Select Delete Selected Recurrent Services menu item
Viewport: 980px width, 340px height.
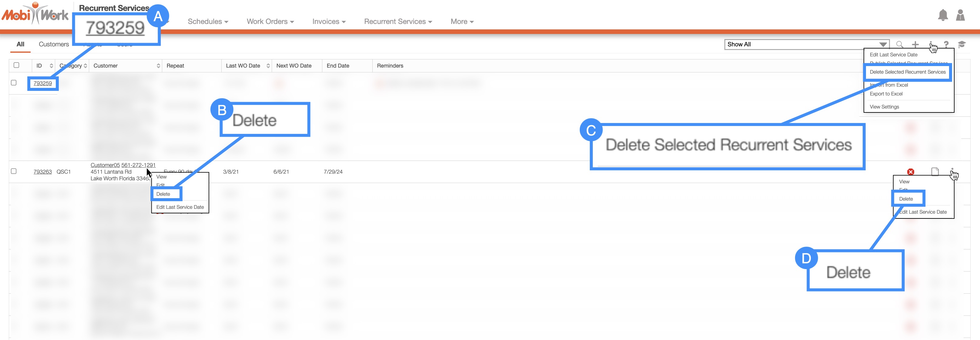click(x=907, y=72)
